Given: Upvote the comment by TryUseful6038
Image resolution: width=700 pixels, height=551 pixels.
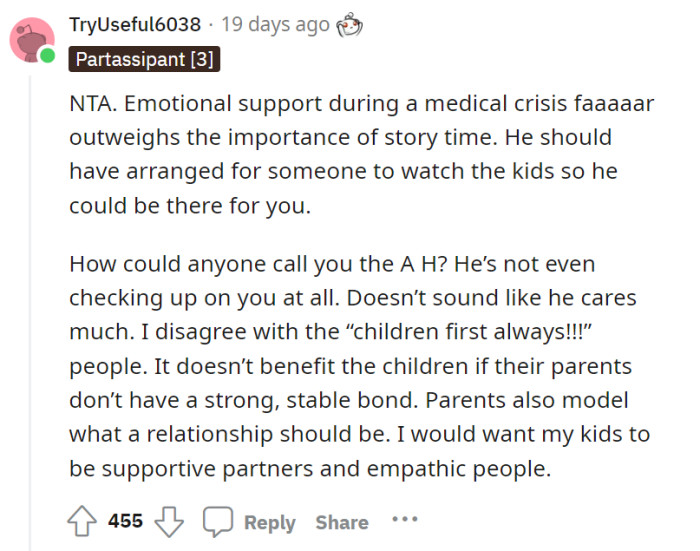Looking at the screenshot, I should [x=83, y=522].
